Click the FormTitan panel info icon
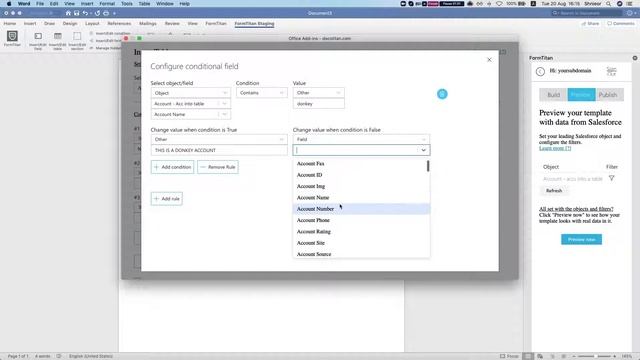The height and width of the screenshot is (360, 640). pyautogui.click(x=635, y=58)
